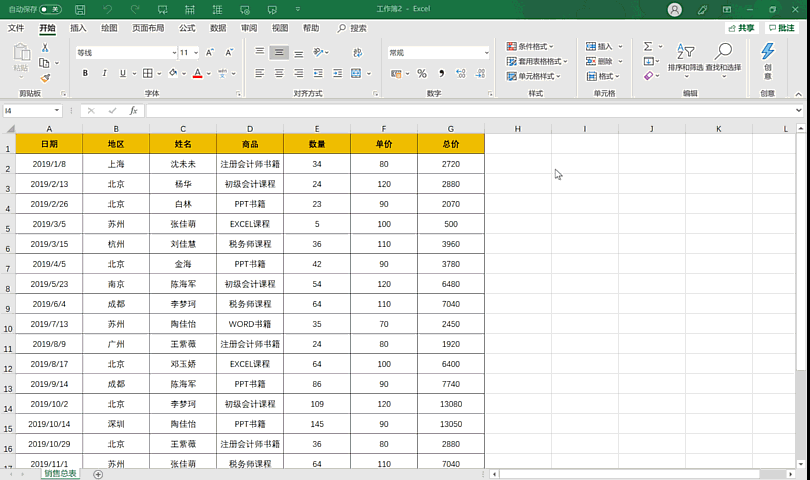Click the Increase Indent icon
This screenshot has width=810, height=480.
point(337,73)
